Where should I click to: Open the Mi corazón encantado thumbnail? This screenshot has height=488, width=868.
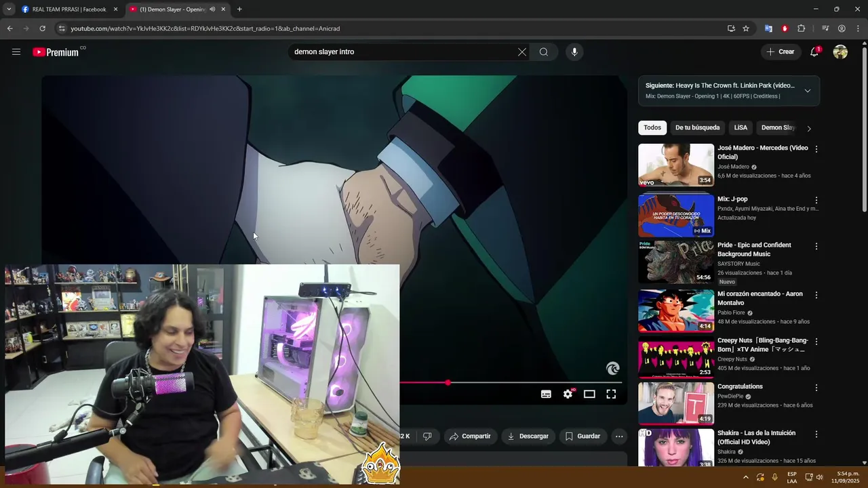676,310
